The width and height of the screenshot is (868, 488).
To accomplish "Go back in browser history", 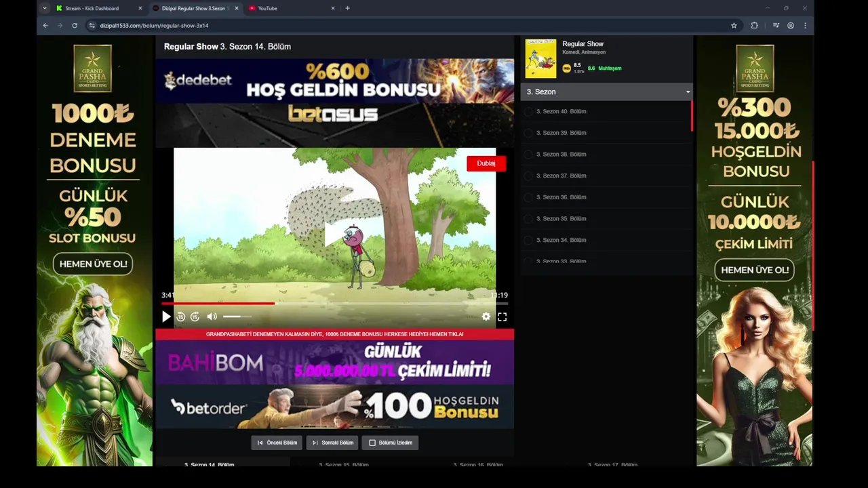I will 45,25.
